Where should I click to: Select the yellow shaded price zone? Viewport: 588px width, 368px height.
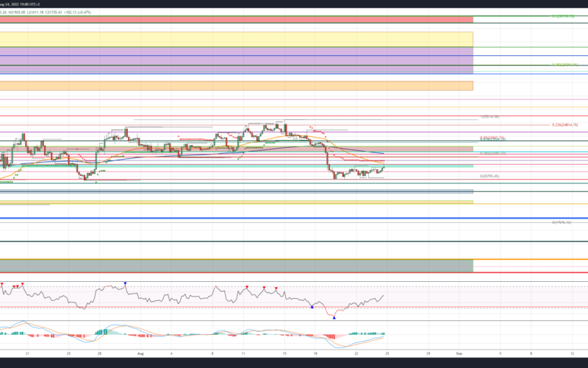click(x=236, y=40)
